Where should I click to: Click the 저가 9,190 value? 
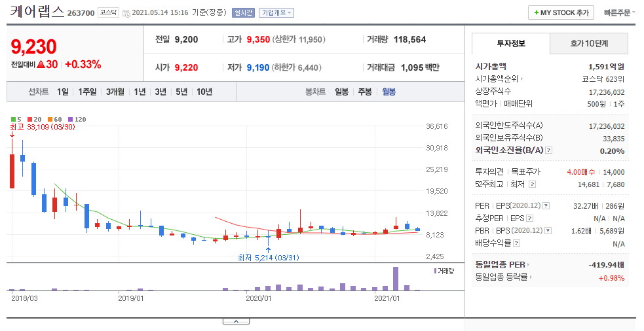pos(258,67)
